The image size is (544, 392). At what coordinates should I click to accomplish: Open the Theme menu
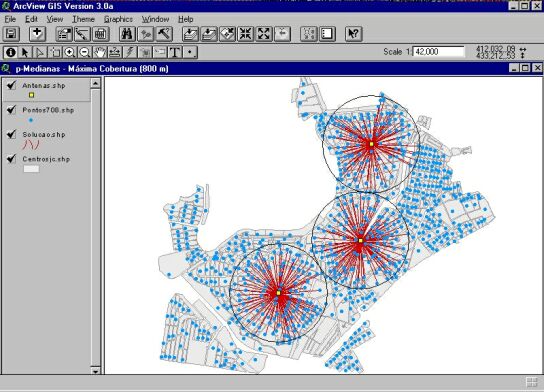[83, 19]
